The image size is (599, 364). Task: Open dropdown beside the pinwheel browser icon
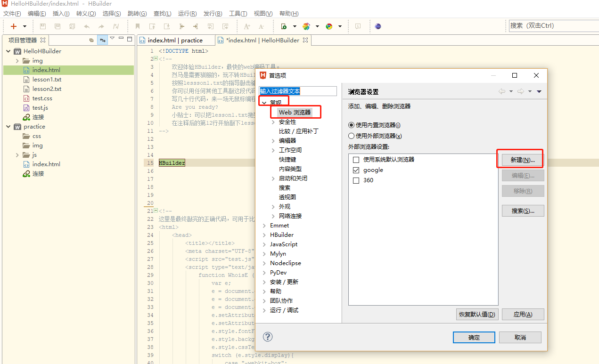(x=317, y=26)
